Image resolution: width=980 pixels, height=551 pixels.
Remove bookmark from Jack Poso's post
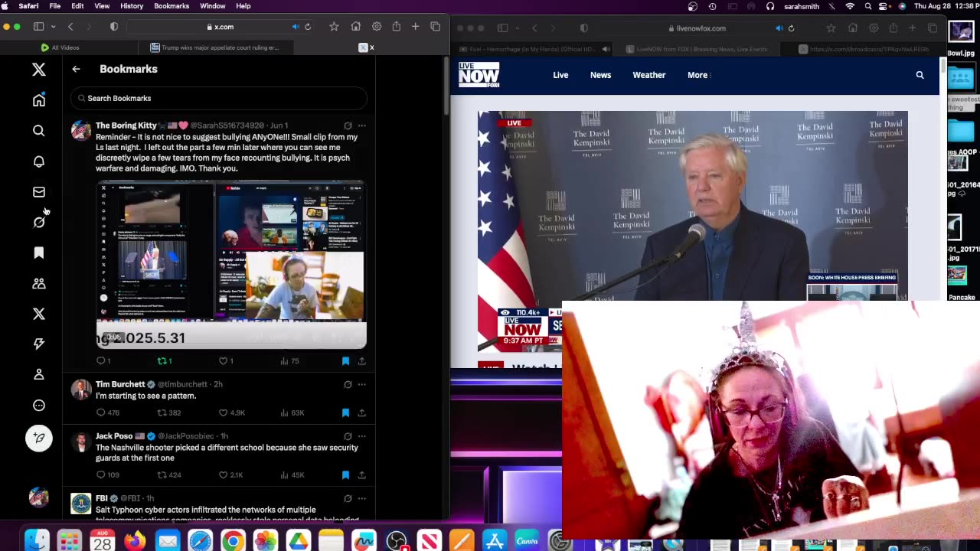point(345,475)
